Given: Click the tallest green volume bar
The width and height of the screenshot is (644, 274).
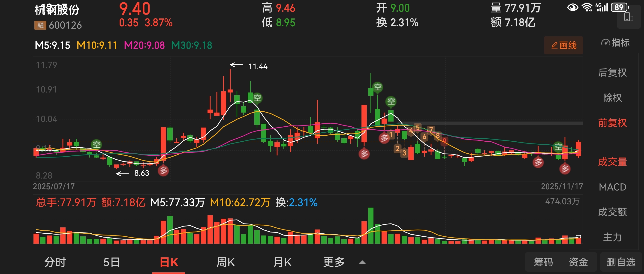Looking at the screenshot, I should click(371, 225).
